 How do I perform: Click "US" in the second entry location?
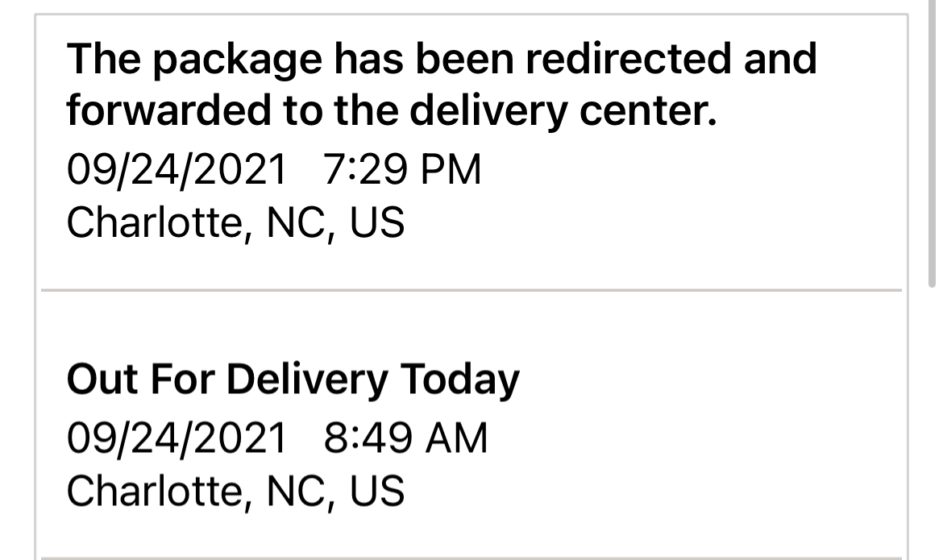376,491
